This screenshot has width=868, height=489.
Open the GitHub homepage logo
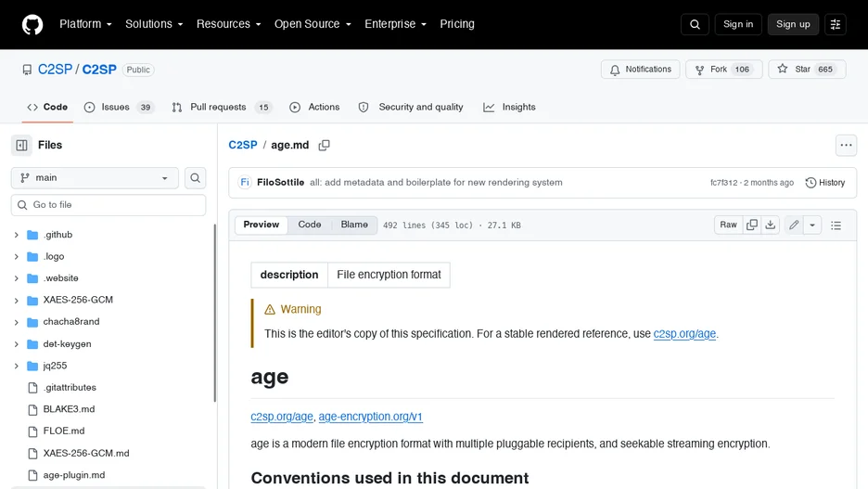click(32, 24)
